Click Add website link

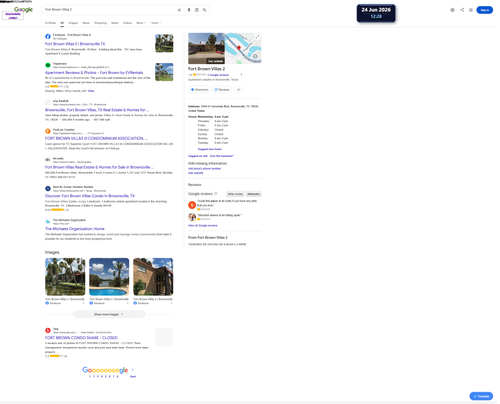tap(196, 173)
